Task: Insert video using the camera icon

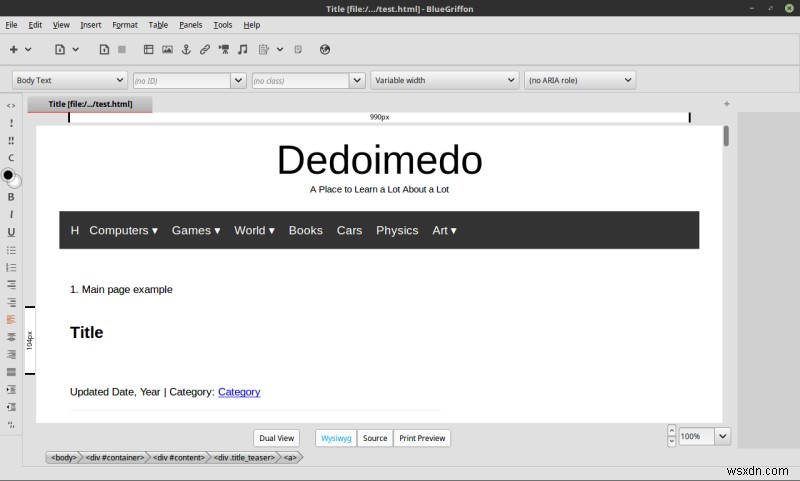Action: pyautogui.click(x=224, y=49)
